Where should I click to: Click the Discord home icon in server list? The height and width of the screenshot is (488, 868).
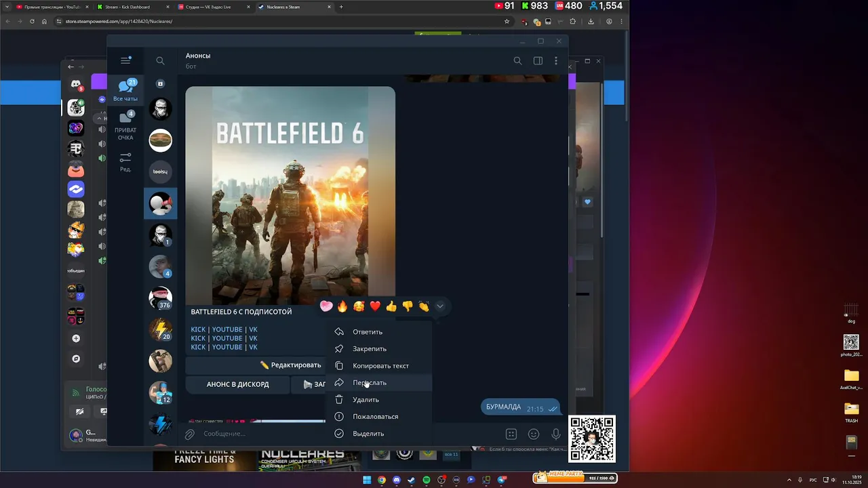point(76,84)
